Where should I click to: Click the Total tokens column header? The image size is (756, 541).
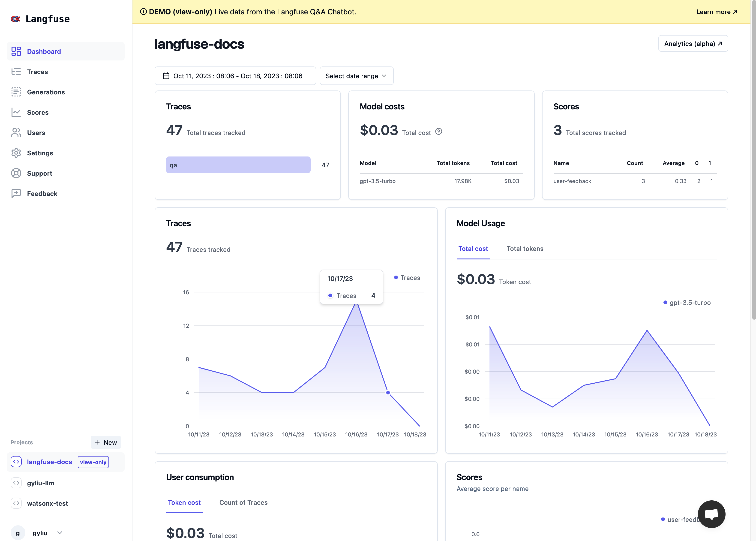pyautogui.click(x=453, y=163)
